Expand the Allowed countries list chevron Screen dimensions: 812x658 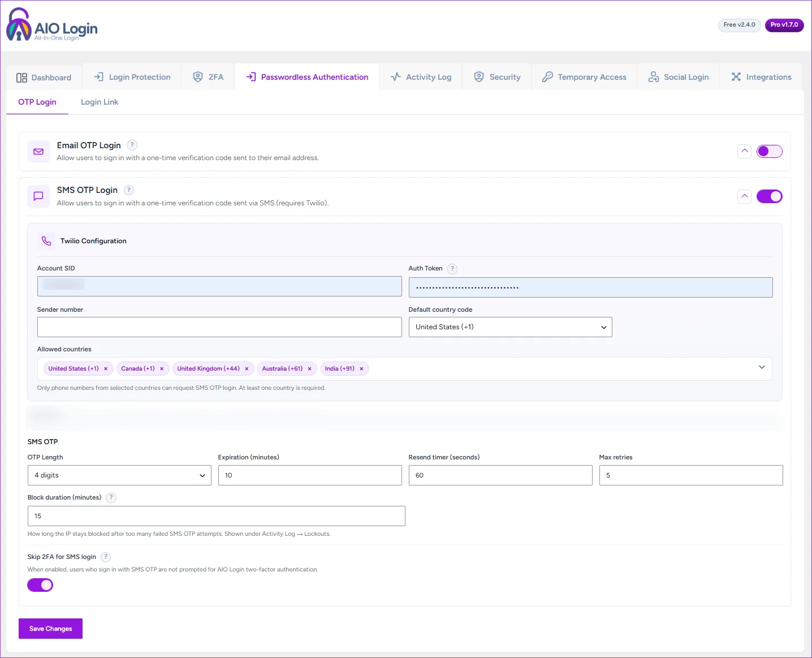(762, 367)
